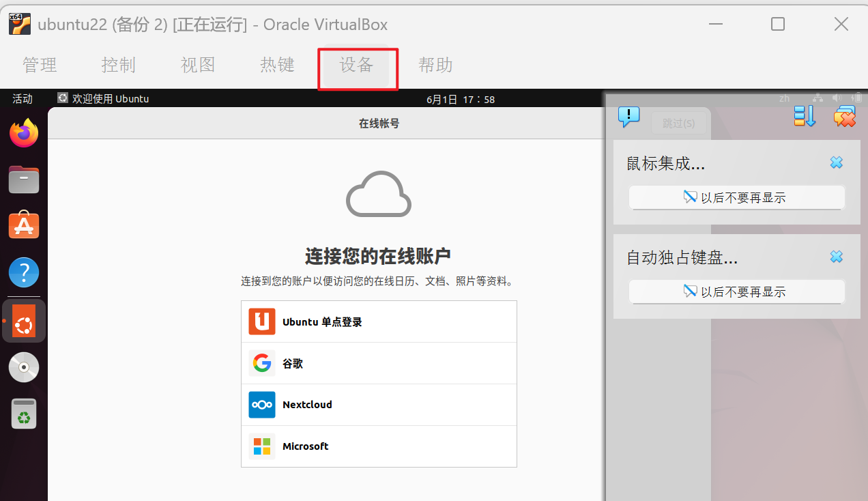Click the notification speech bubble icon

click(x=628, y=117)
